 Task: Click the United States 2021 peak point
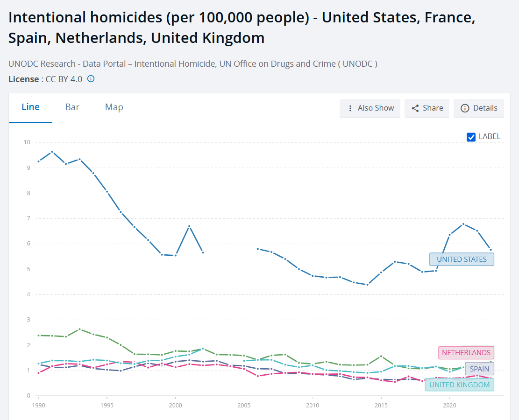tap(463, 224)
